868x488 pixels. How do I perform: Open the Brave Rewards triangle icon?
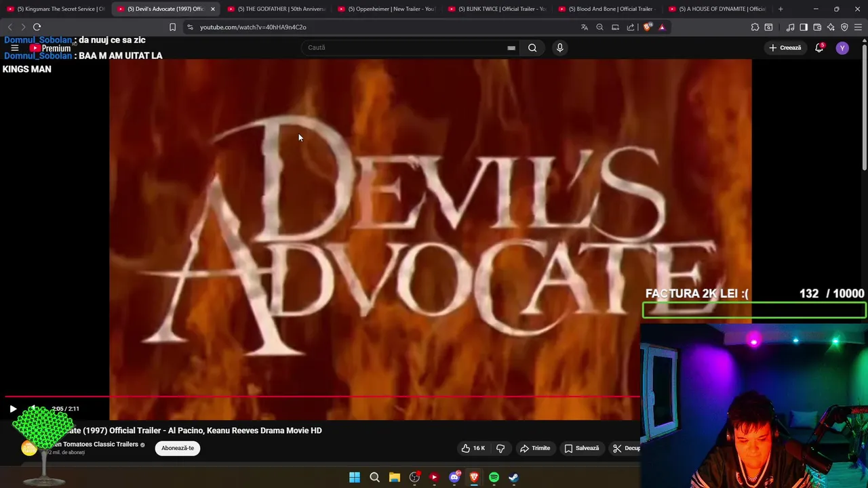[662, 27]
